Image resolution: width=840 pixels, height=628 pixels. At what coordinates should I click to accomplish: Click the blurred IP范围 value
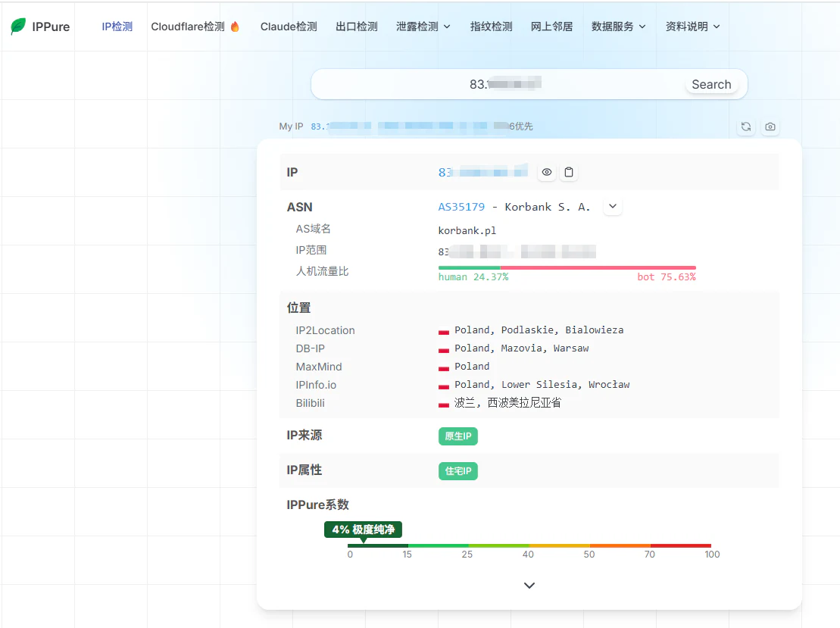(x=517, y=252)
